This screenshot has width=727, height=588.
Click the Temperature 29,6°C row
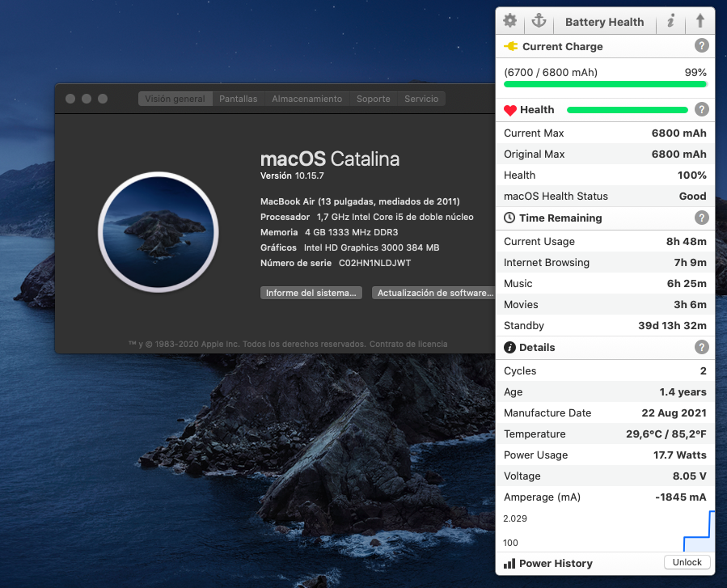[605, 434]
